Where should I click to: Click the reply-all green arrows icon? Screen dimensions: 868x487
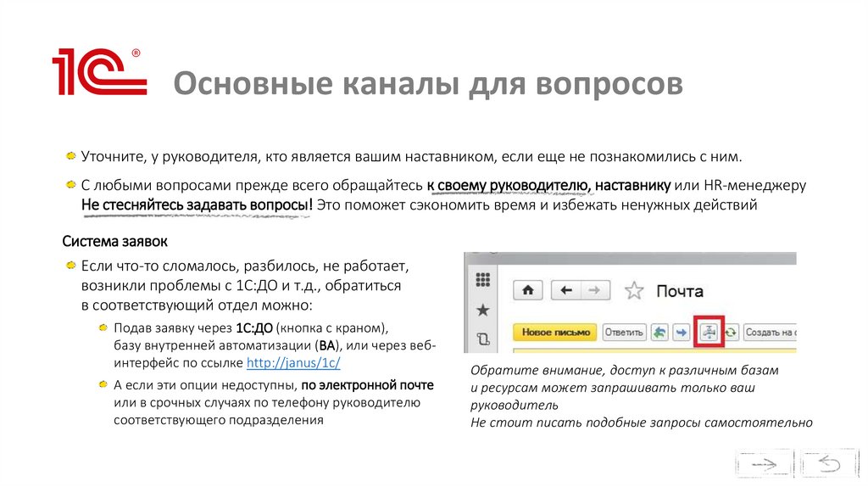[659, 333]
